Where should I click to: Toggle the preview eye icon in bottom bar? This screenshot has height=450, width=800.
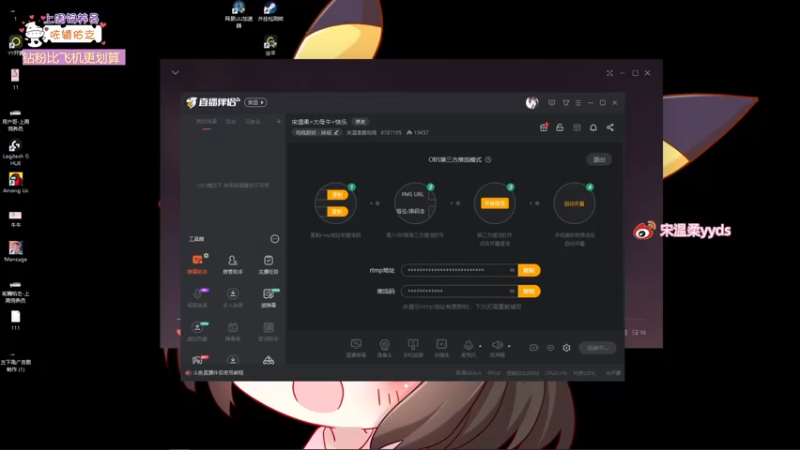pyautogui.click(x=551, y=348)
